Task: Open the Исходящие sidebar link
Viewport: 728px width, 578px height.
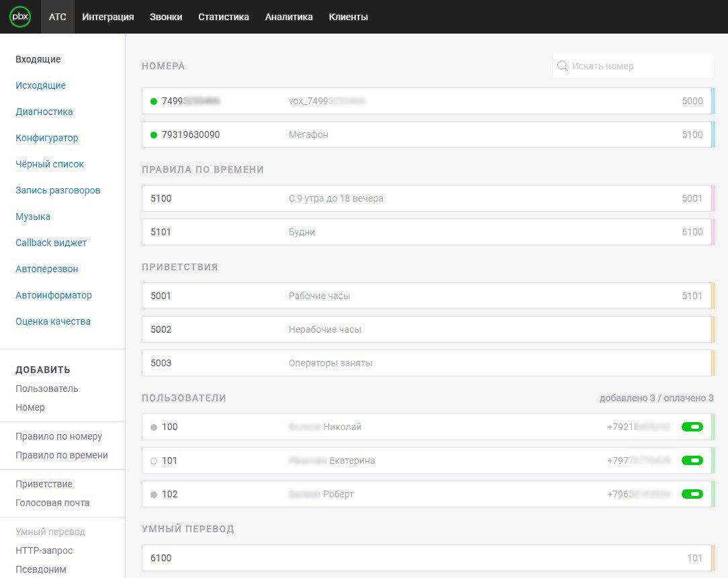Action: (x=40, y=85)
